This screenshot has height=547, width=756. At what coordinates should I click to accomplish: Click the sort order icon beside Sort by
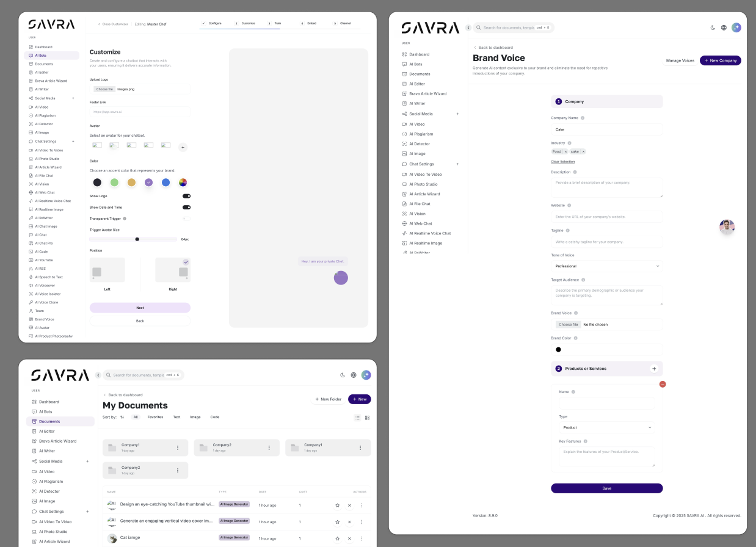pyautogui.click(x=122, y=417)
